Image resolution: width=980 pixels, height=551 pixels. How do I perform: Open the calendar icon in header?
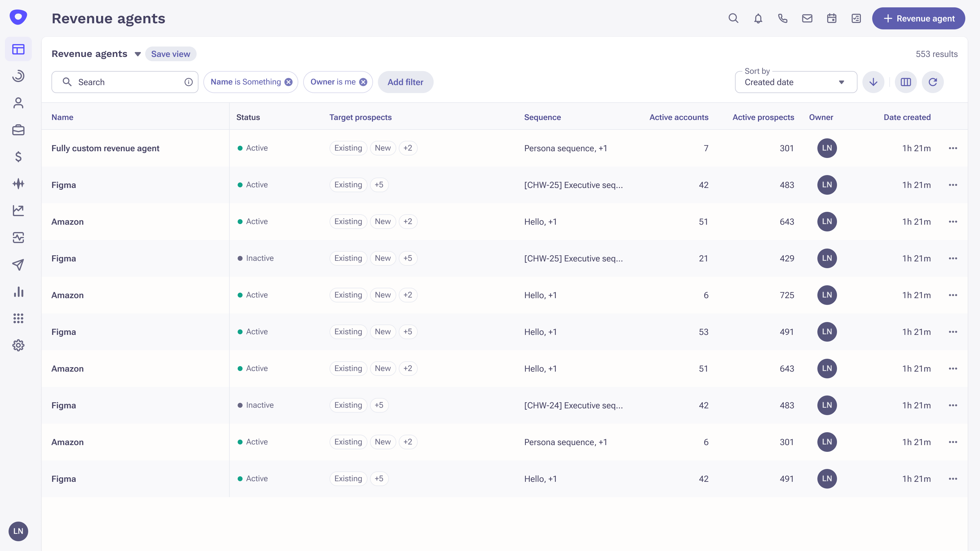[832, 18]
